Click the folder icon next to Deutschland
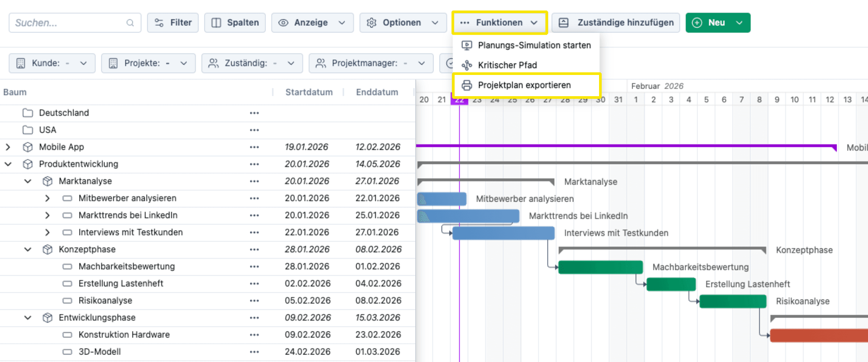Viewport: 868px width, 362px height. pos(28,113)
